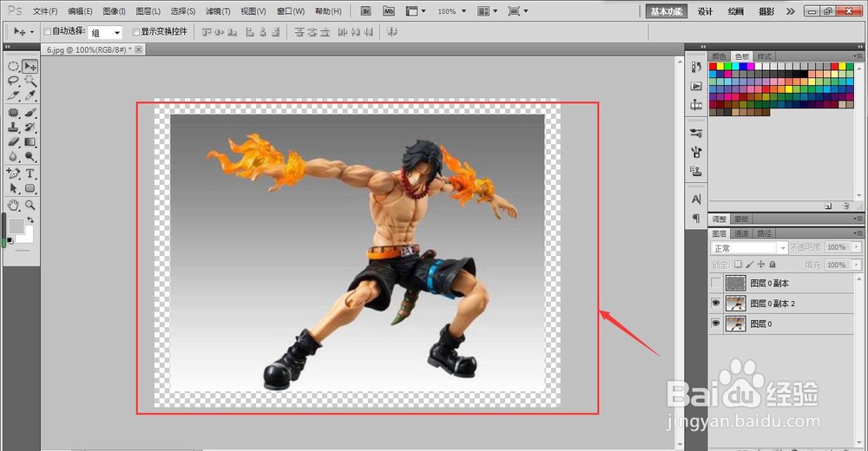The image size is (868, 451).
Task: Select the Eraser tool
Action: coord(13,142)
